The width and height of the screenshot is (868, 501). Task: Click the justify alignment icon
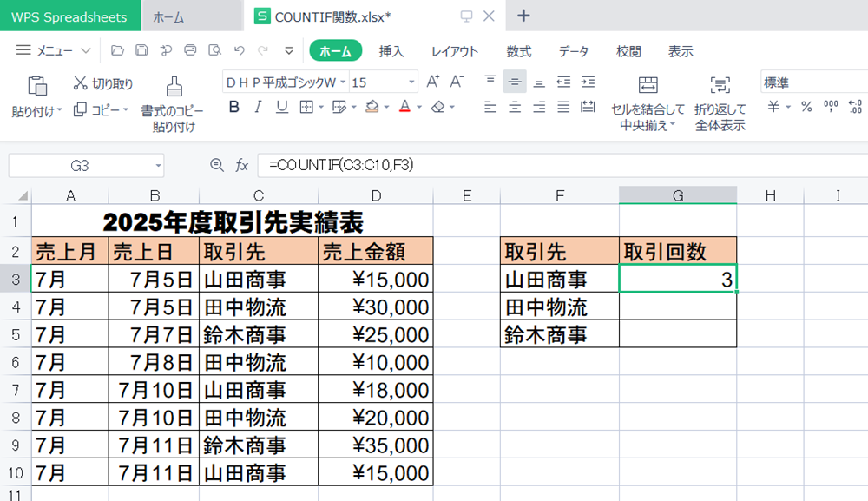[x=563, y=107]
